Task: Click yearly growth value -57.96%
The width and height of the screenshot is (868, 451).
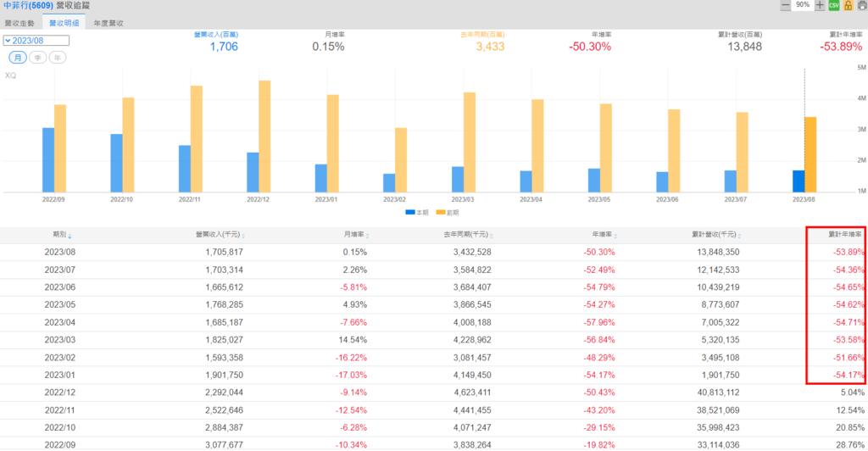Action: (599, 323)
